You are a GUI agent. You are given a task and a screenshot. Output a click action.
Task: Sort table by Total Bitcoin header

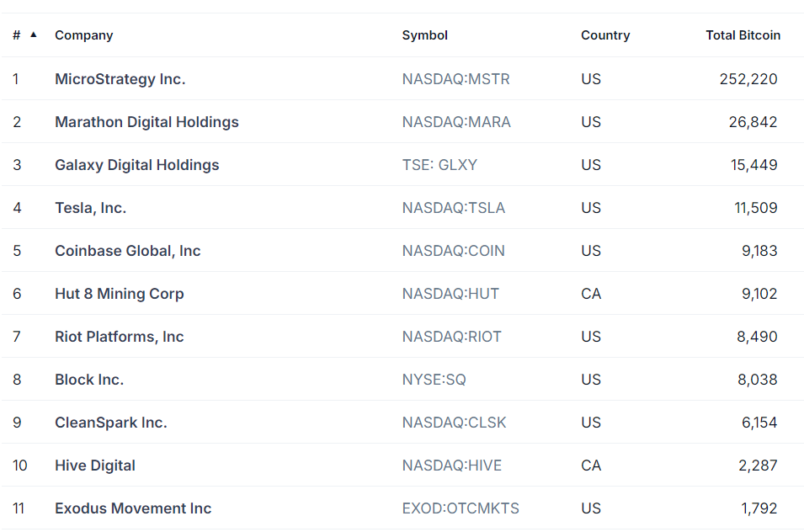[743, 35]
